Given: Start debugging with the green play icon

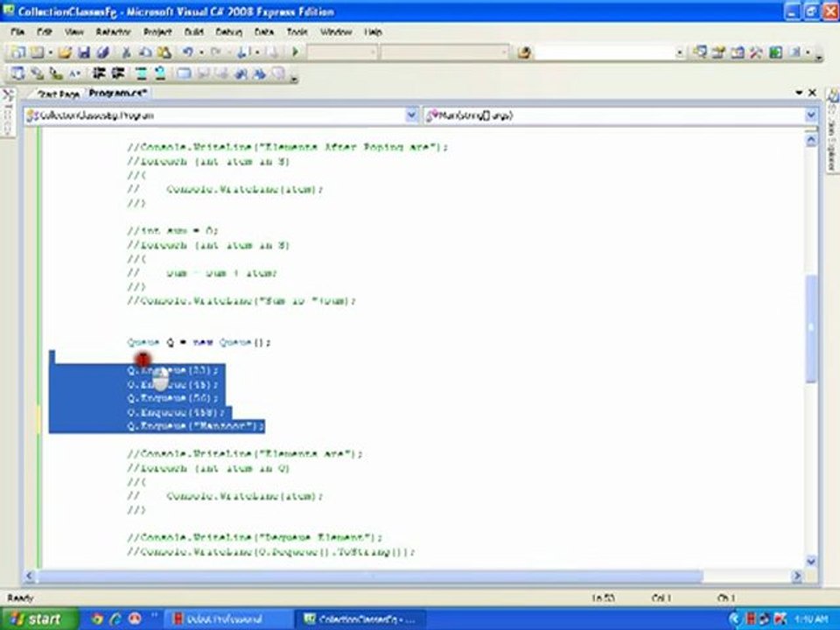Looking at the screenshot, I should point(295,52).
